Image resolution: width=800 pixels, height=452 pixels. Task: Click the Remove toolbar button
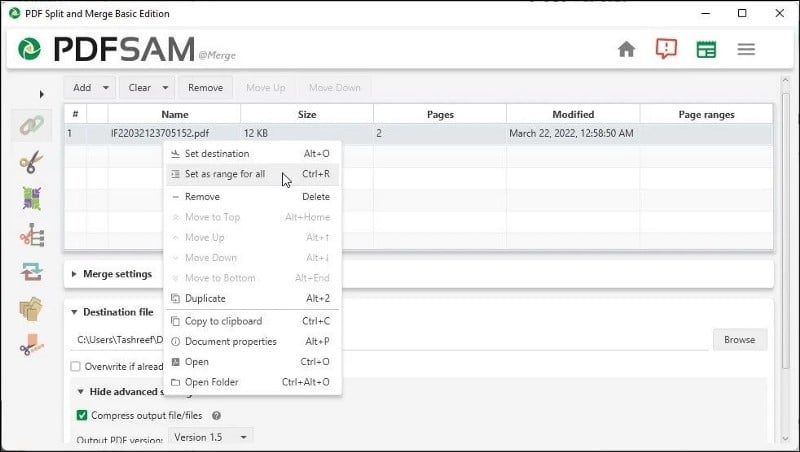(205, 88)
